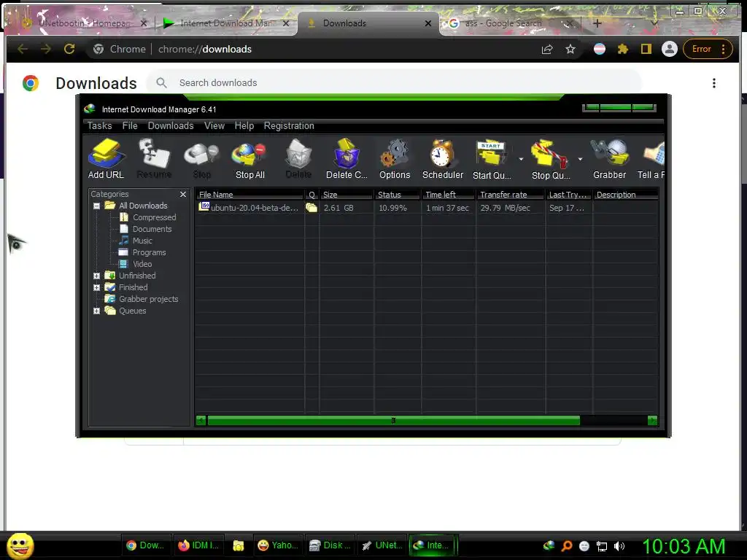Open the Help menu

244,125
